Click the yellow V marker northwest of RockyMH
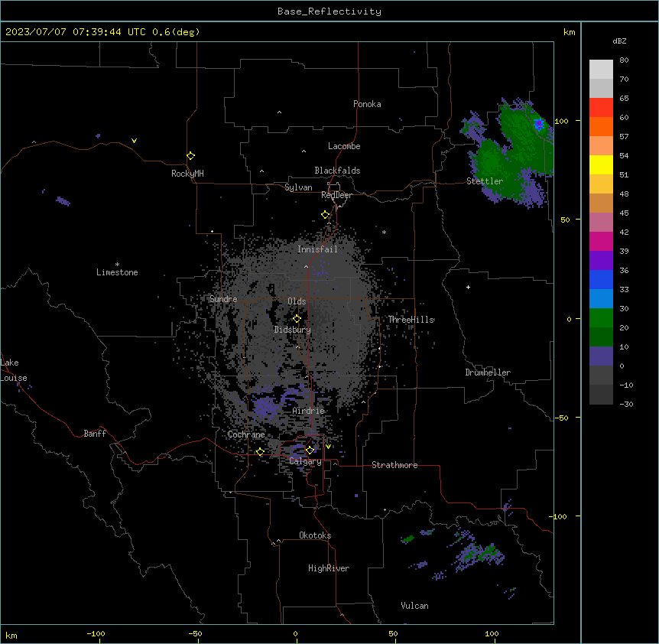The width and height of the screenshot is (659, 644). [x=134, y=141]
